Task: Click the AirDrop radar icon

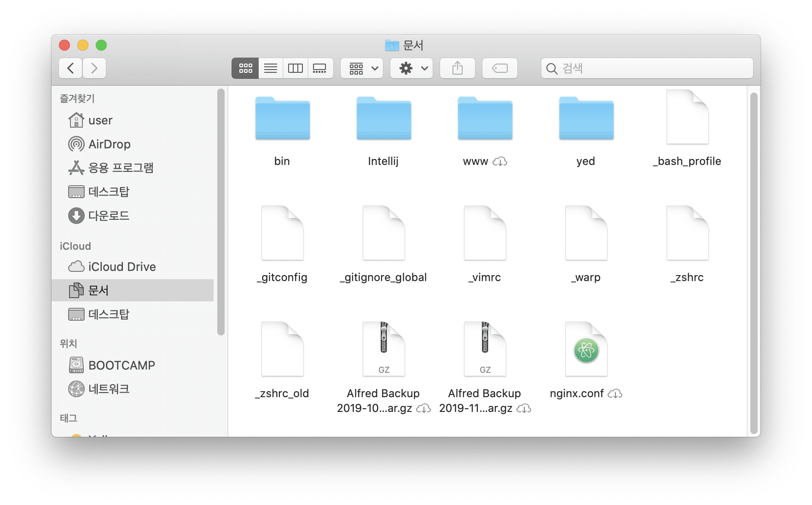Action: (76, 144)
